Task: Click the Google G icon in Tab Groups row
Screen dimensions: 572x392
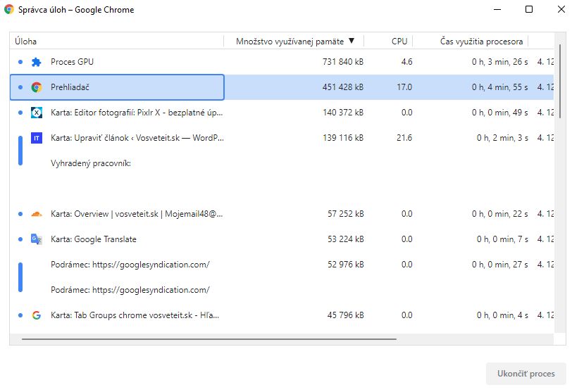Action: [36, 315]
